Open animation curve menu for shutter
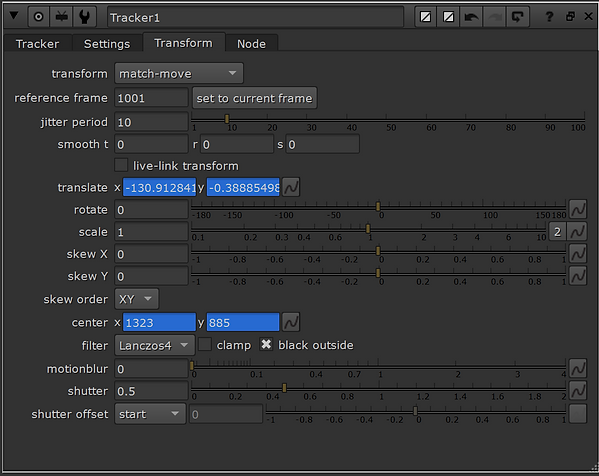599x476 pixels. point(578,390)
